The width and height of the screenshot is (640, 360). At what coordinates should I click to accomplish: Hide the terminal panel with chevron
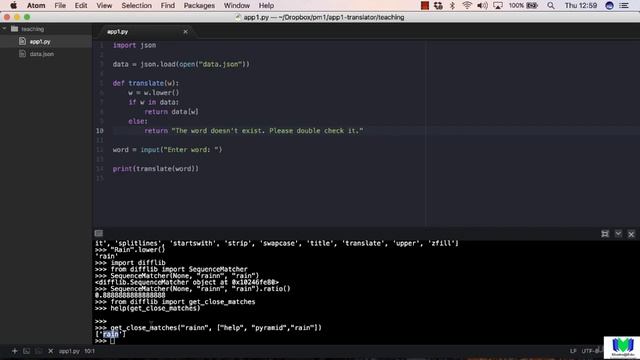click(x=618, y=233)
